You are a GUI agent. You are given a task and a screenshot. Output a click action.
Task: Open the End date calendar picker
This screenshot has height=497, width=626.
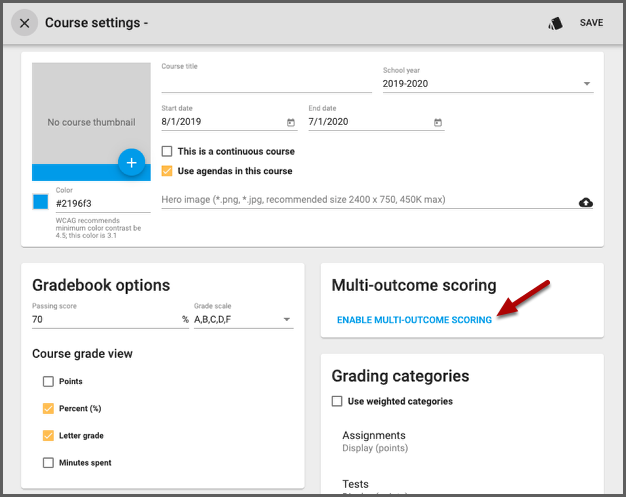437,123
